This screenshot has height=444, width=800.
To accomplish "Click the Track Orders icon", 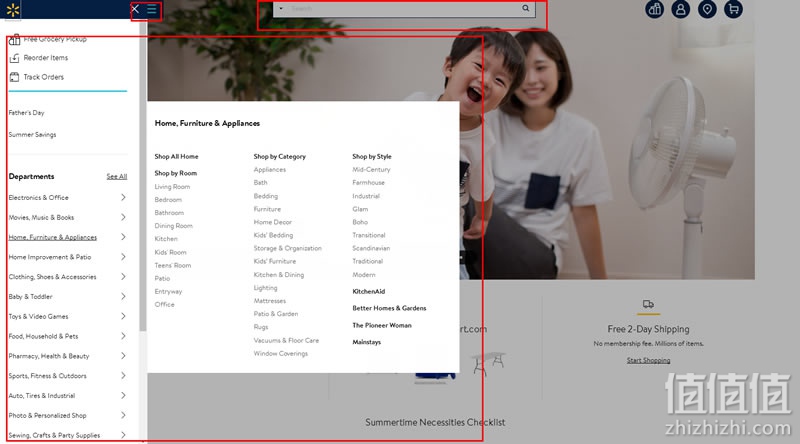I will [14, 77].
